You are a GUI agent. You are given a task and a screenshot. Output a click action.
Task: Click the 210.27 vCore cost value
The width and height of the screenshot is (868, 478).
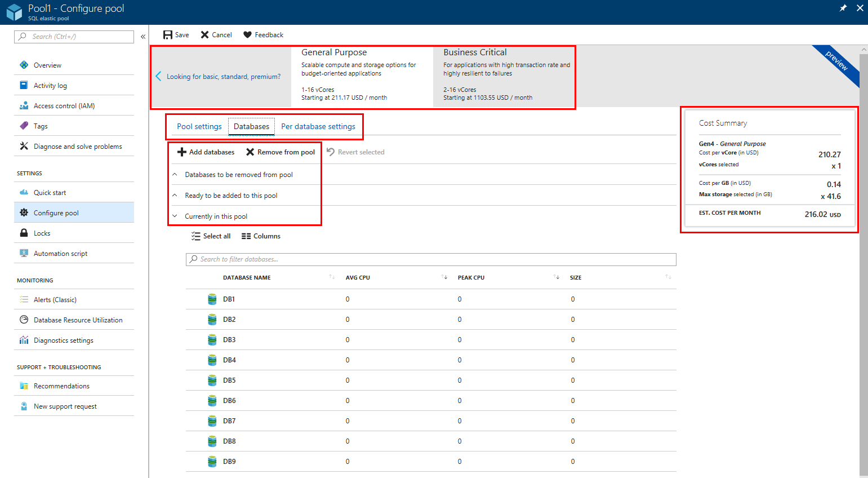[x=830, y=154]
